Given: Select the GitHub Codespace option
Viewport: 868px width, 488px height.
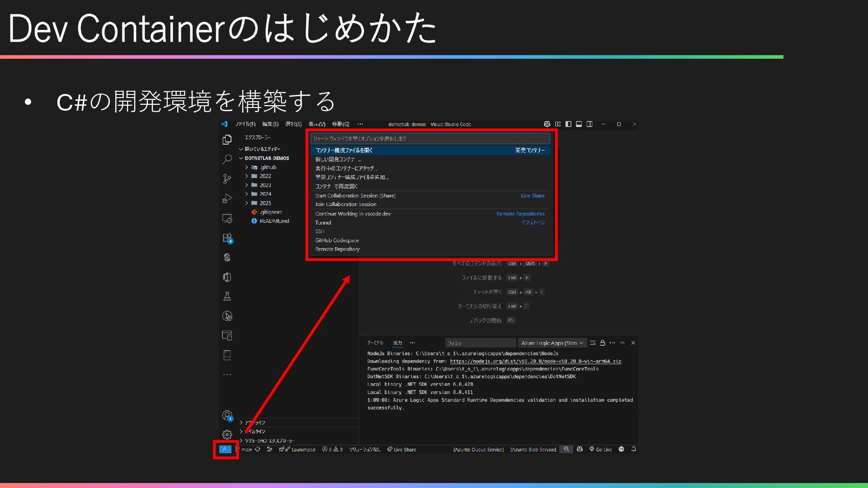Looking at the screenshot, I should pyautogui.click(x=430, y=240).
